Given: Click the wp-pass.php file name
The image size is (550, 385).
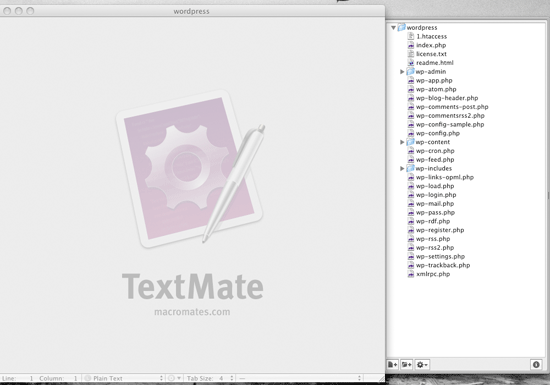Looking at the screenshot, I should pyautogui.click(x=435, y=212).
